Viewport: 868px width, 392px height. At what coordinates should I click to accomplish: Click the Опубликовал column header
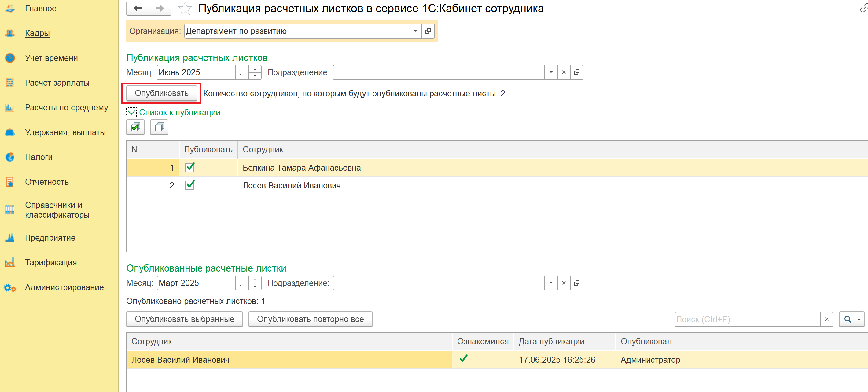pos(742,342)
